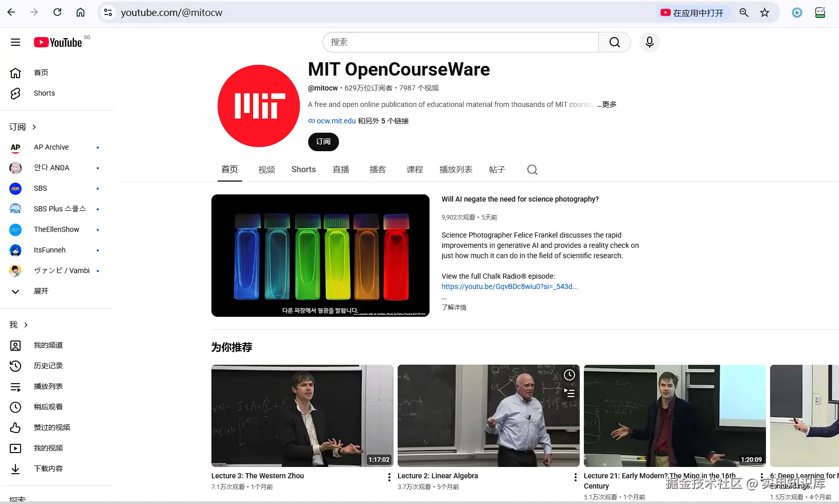Viewport: 839px width, 504px height.
Task: Select the 首页 channel tab
Action: pos(229,170)
